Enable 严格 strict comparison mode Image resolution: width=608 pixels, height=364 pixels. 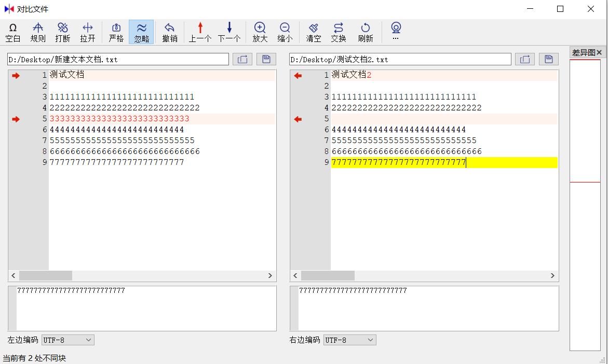pyautogui.click(x=116, y=32)
